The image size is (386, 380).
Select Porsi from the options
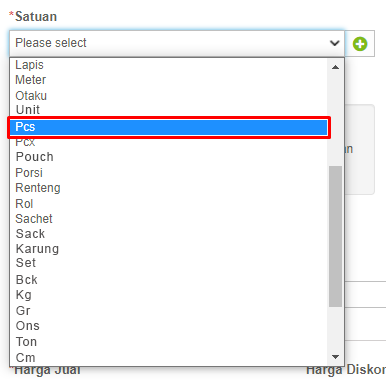point(169,173)
